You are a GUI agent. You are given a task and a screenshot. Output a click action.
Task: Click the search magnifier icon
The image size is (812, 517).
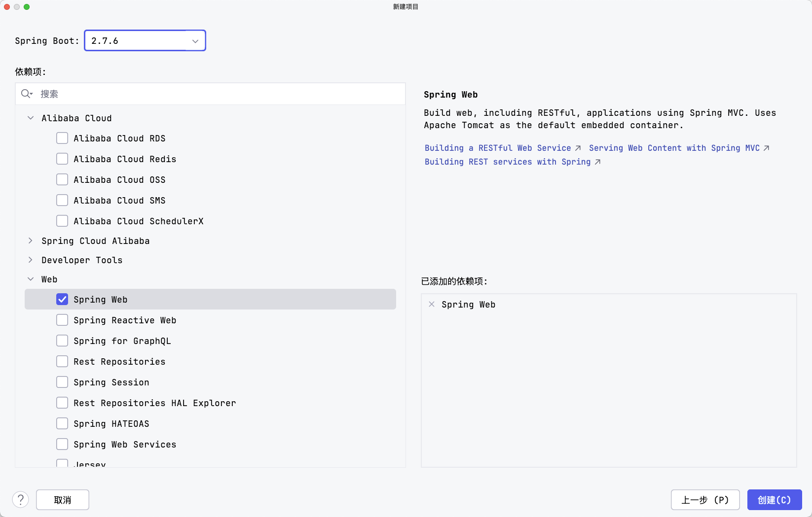(x=26, y=94)
